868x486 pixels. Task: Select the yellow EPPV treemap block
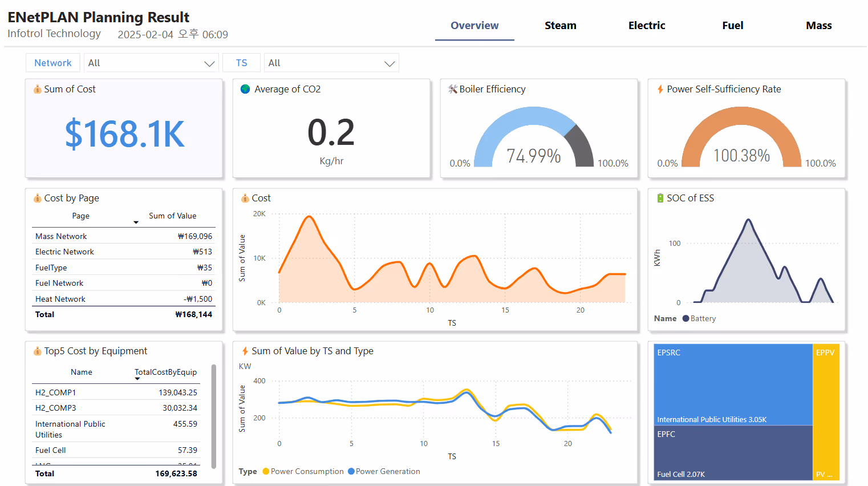[826, 412]
